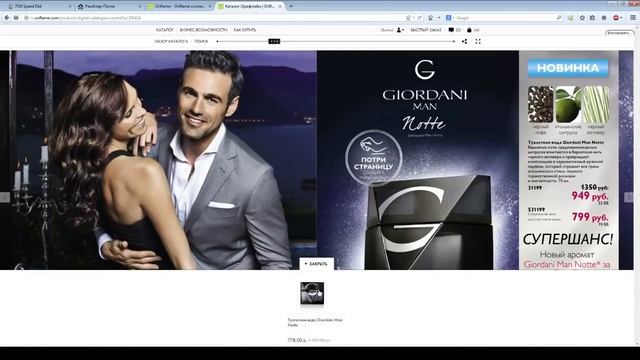Open a new browser tab
640x360 pixels.
tap(291, 6)
